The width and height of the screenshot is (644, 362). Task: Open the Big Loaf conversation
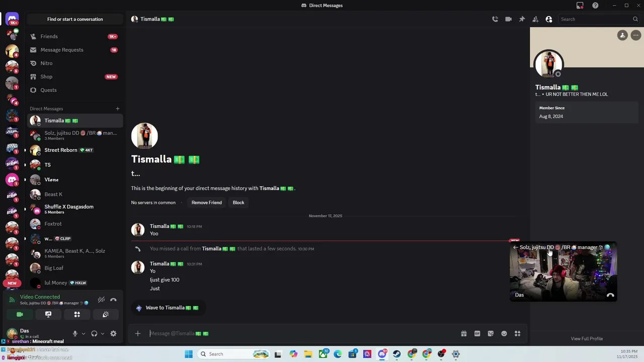75,268
